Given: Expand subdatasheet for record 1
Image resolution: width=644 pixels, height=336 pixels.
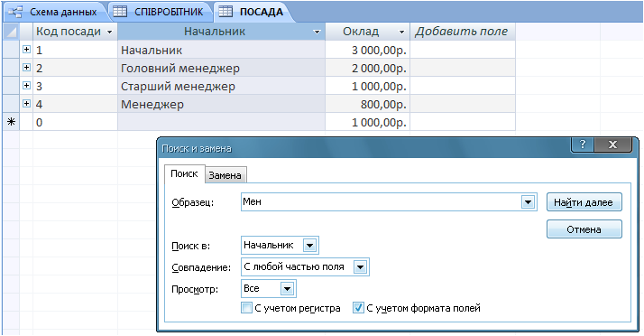Looking at the screenshot, I should click(x=27, y=50).
